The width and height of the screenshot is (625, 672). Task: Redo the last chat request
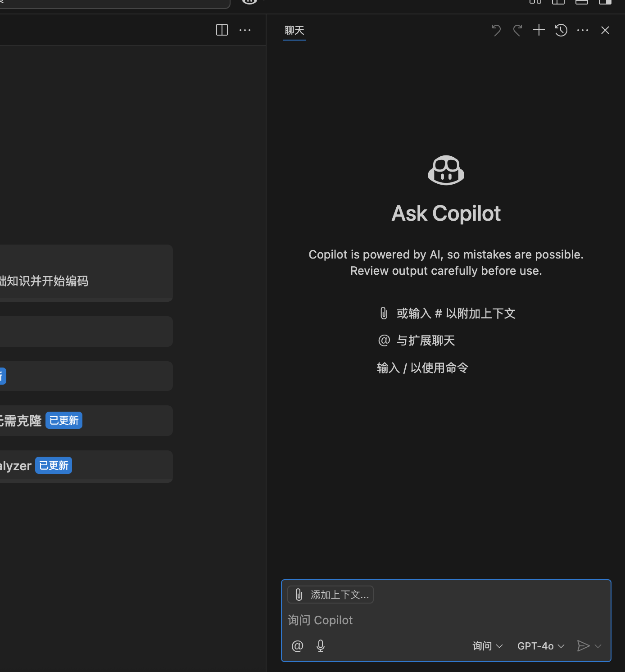[518, 30]
